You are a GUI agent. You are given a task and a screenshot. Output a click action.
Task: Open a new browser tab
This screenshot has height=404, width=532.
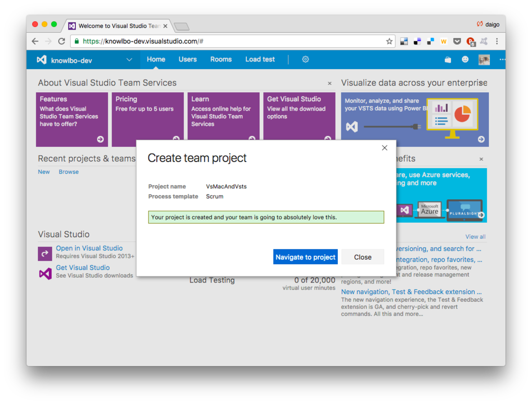click(x=181, y=26)
